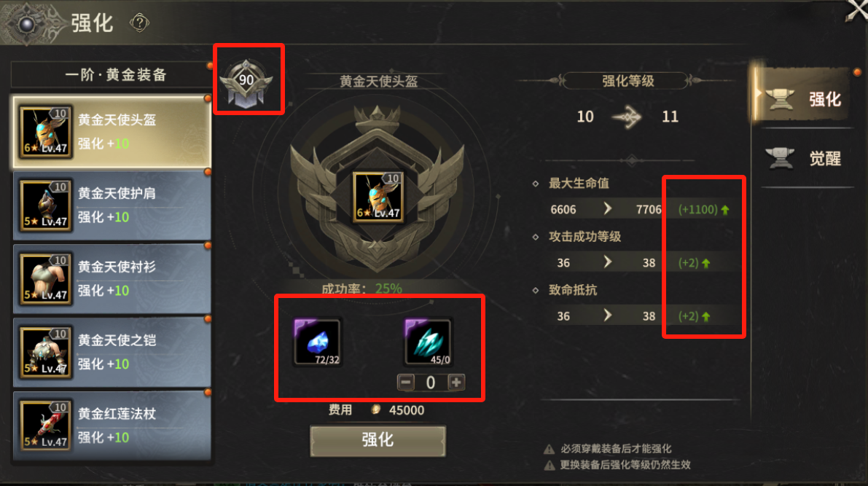The height and width of the screenshot is (486, 868).
Task: Switch to the 觉醒 tab
Action: tap(802, 158)
